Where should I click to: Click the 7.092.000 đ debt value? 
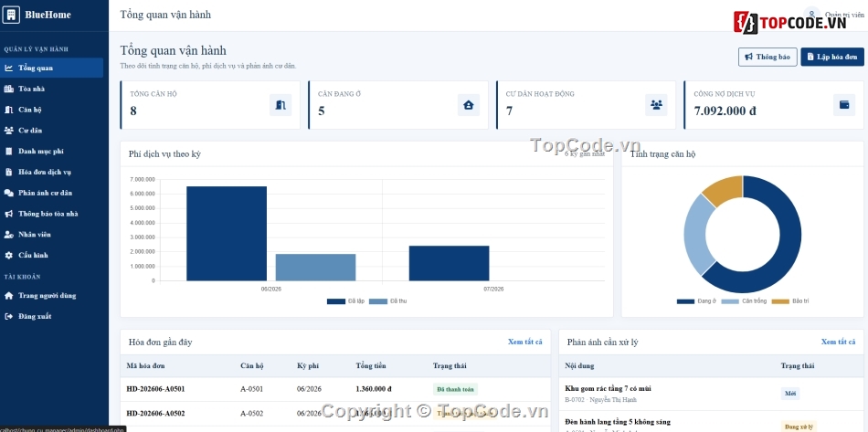(725, 111)
